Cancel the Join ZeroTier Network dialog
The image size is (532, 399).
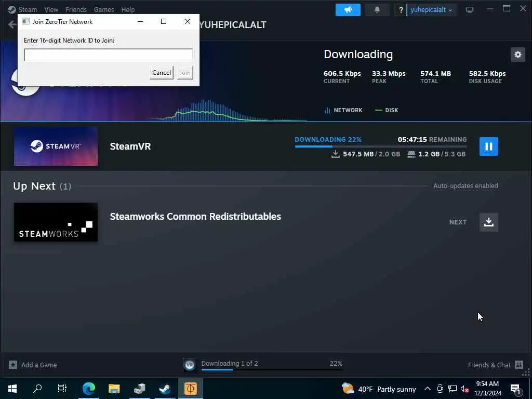162,73
